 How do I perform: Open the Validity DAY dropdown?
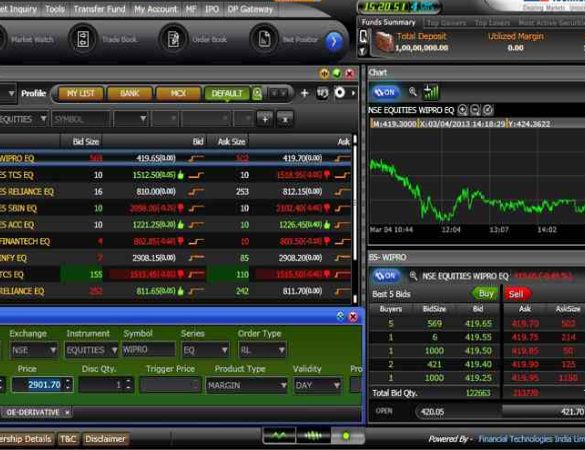coord(337,385)
